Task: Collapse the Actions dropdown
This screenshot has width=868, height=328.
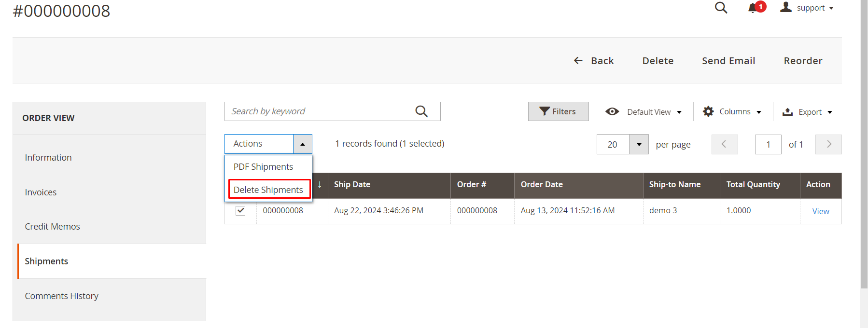Action: click(x=302, y=144)
